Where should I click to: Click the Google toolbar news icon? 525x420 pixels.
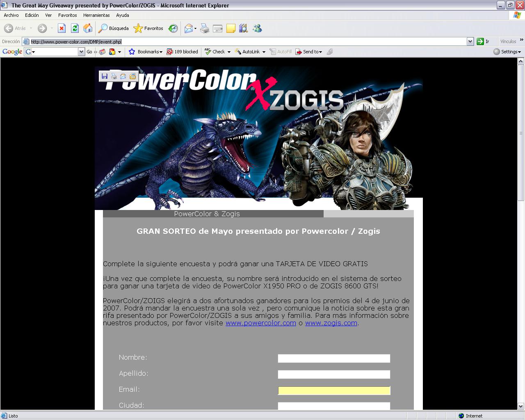[x=102, y=52]
